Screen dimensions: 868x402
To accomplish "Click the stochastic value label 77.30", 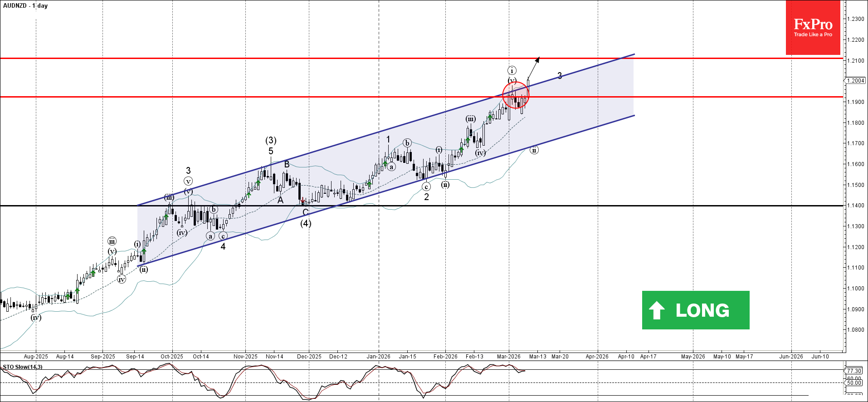I will tap(854, 371).
